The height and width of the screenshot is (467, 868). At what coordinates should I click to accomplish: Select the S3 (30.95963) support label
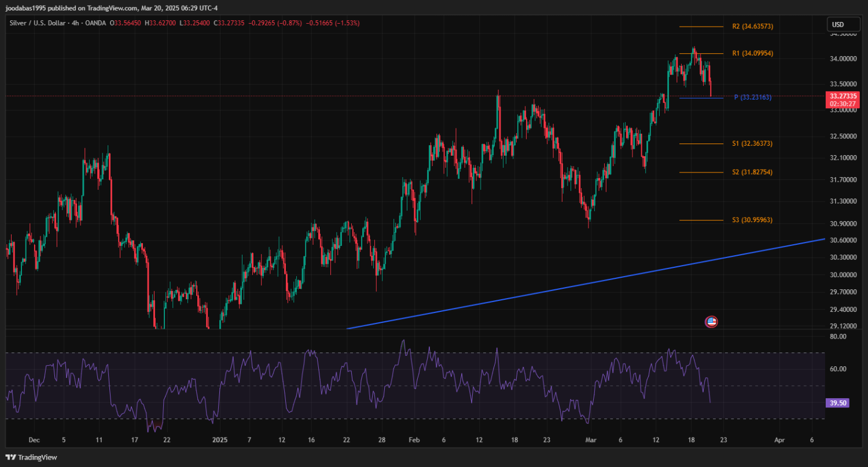pos(752,220)
